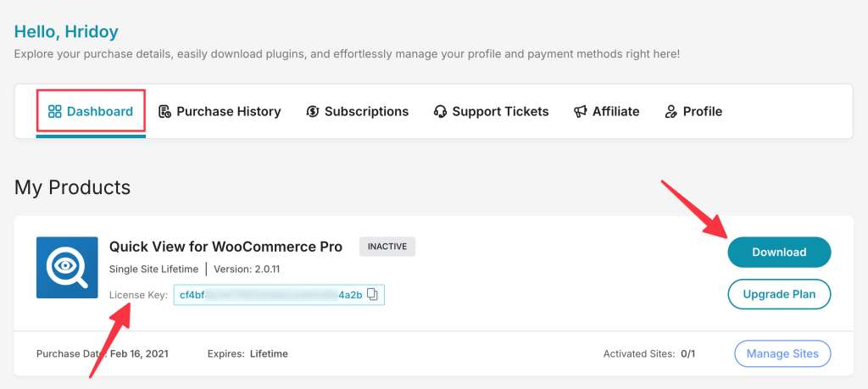This screenshot has width=868, height=389.
Task: Click the Dashboard grid icon
Action: [55, 112]
